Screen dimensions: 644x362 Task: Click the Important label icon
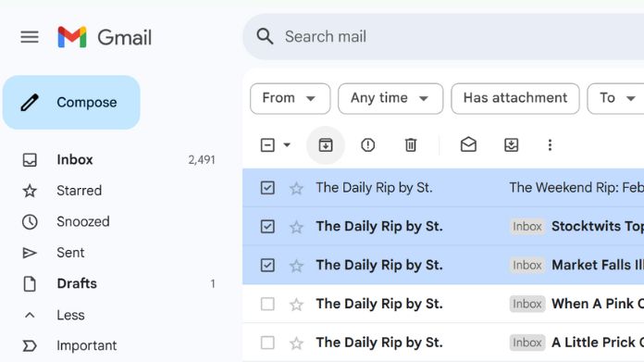[x=30, y=346]
